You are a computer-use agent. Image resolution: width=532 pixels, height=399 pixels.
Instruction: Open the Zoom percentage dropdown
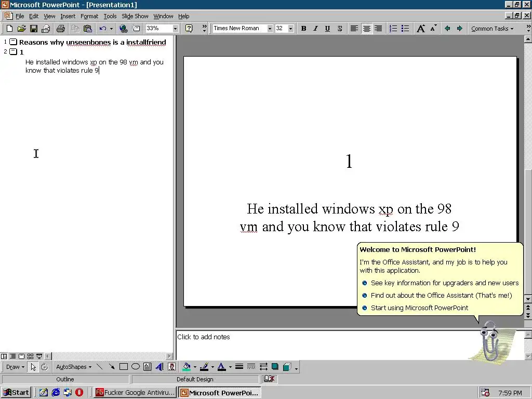point(175,29)
